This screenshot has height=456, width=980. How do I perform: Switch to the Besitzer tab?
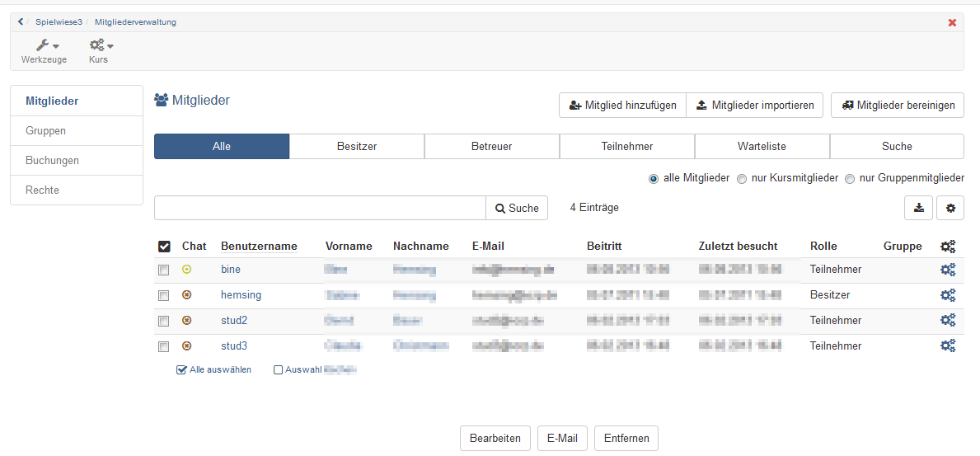coord(357,147)
